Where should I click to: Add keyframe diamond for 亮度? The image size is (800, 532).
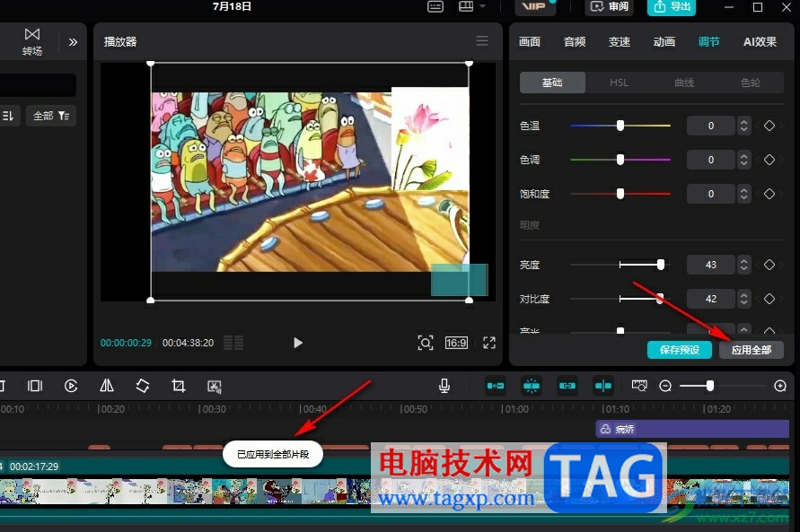[x=769, y=265]
